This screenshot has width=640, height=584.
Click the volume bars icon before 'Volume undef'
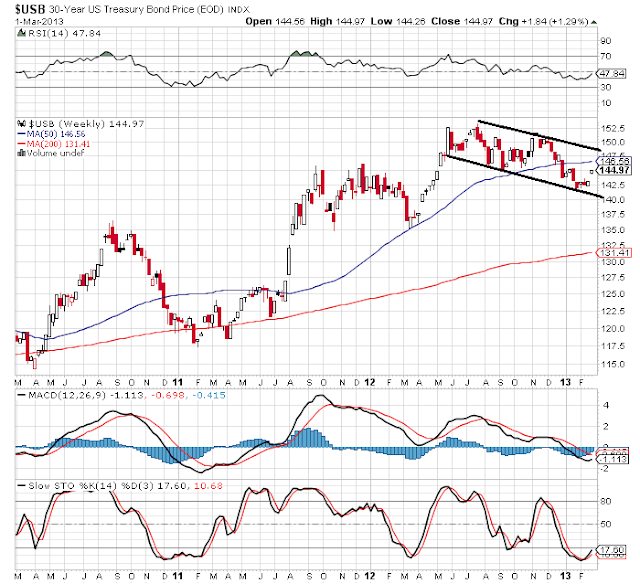22,153
